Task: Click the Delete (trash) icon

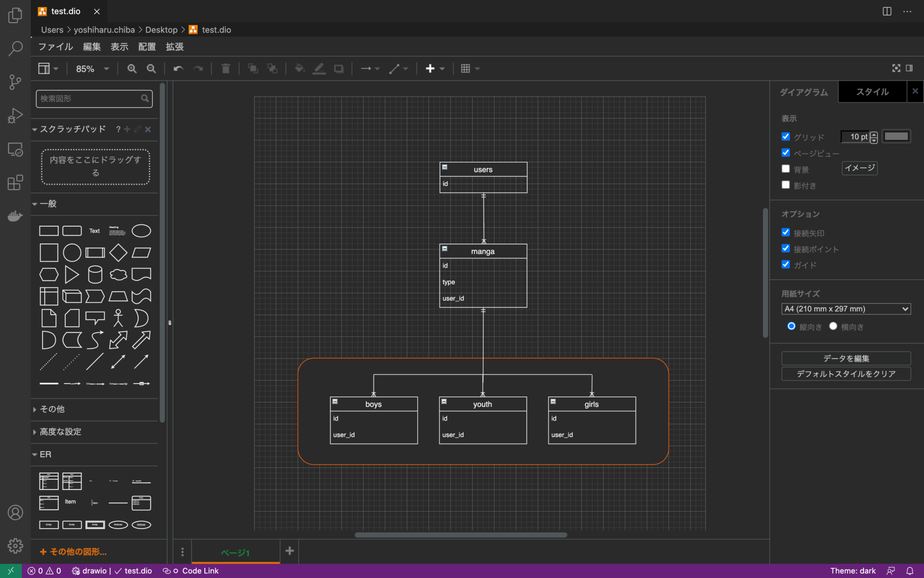Action: click(x=225, y=68)
